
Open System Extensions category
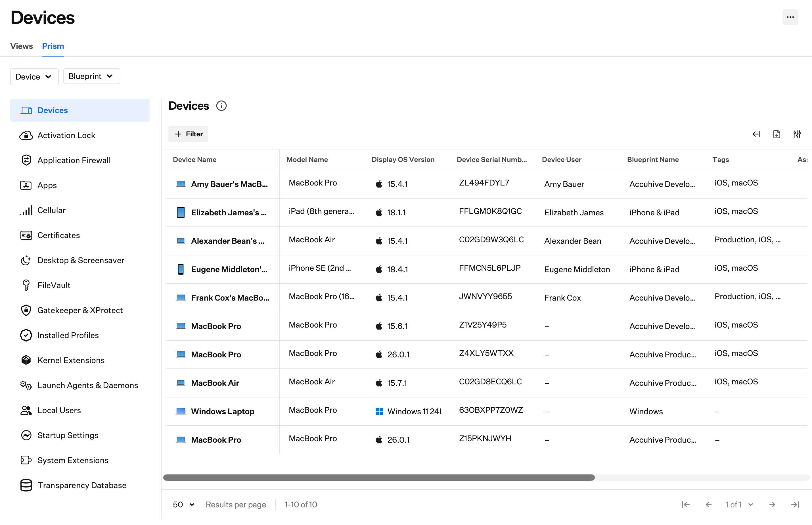[80, 460]
